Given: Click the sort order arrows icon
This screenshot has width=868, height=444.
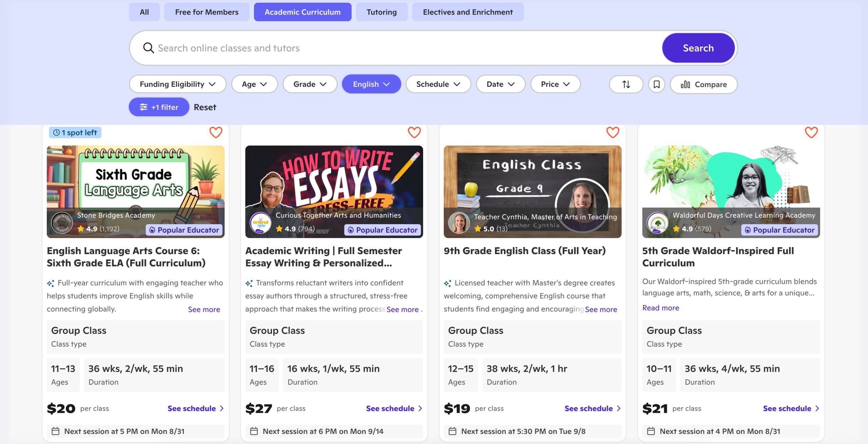Looking at the screenshot, I should click(626, 84).
